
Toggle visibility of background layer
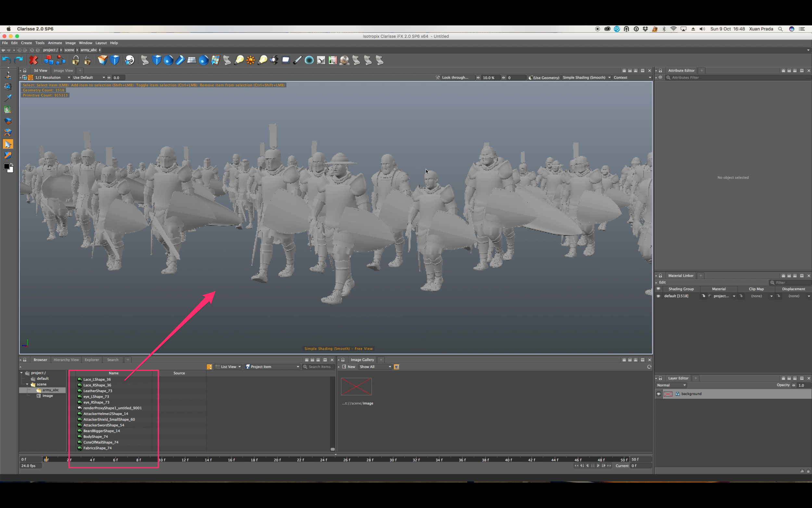[659, 394]
